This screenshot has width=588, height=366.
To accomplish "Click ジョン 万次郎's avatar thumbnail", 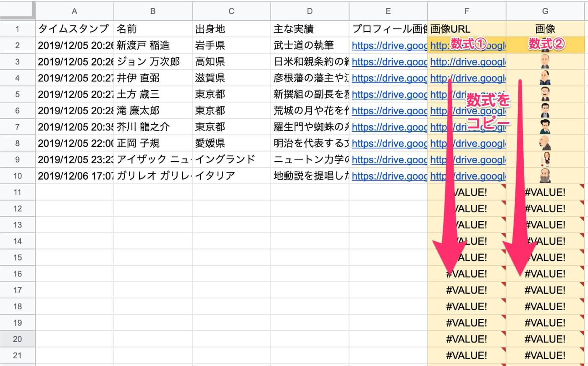I will (x=545, y=61).
